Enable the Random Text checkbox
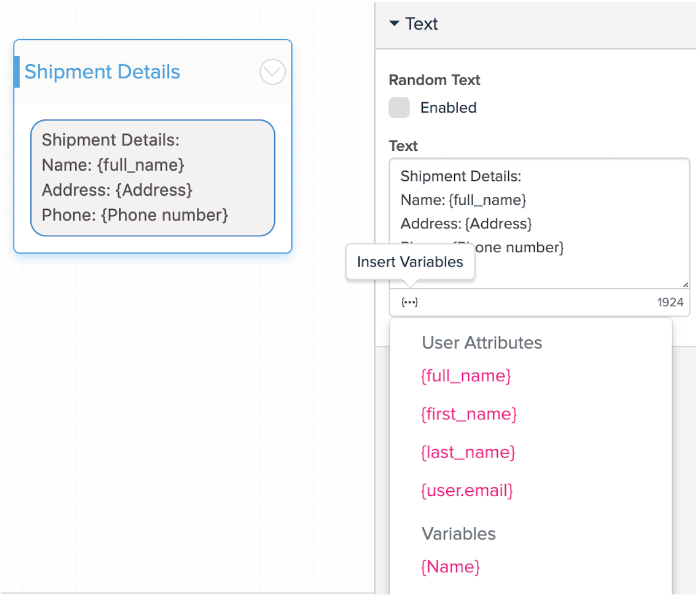 click(x=399, y=108)
